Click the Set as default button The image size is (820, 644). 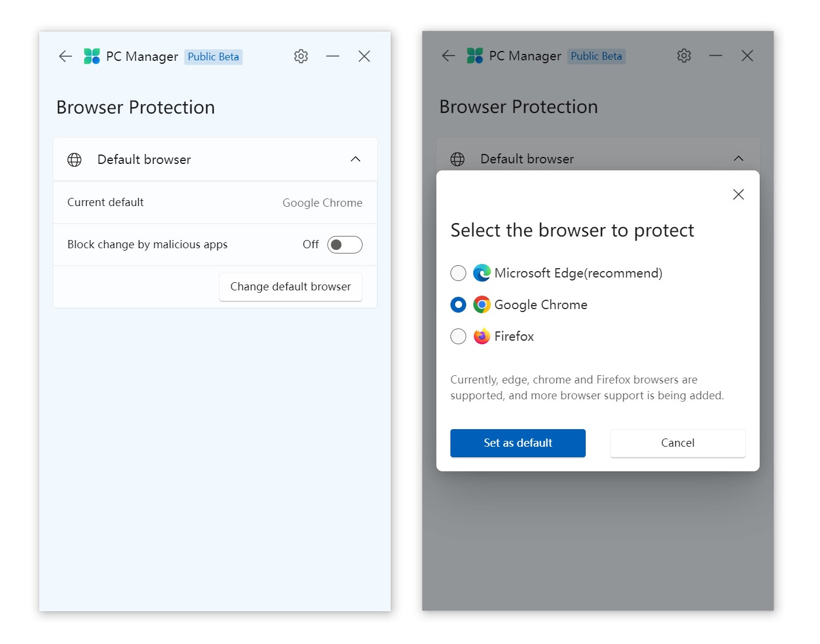[x=518, y=443]
